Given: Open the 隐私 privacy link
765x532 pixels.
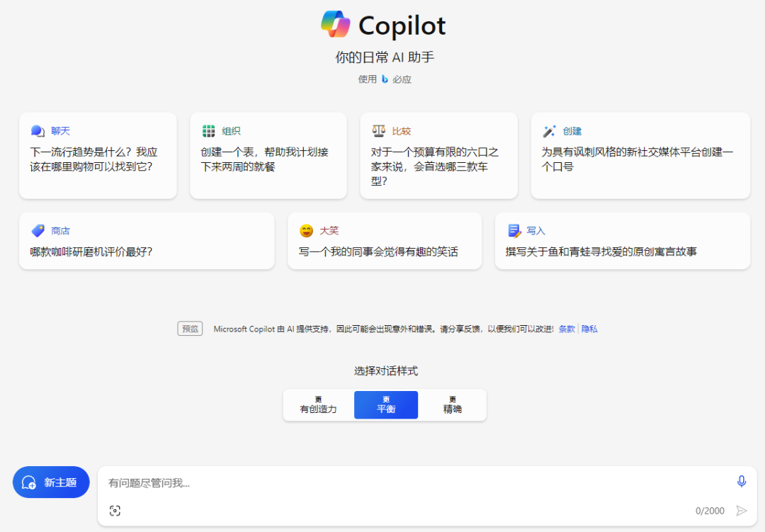Looking at the screenshot, I should (x=589, y=329).
